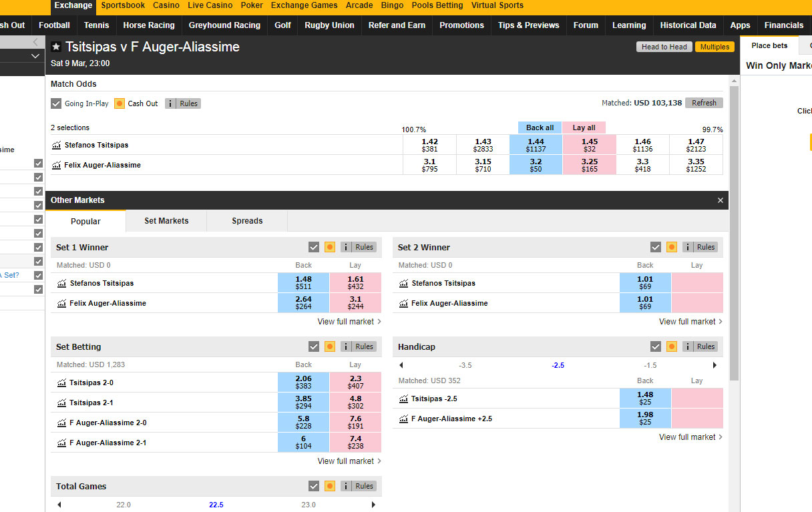Toggle in-play checkbox in Set Betting header
The image size is (812, 512).
[314, 346]
